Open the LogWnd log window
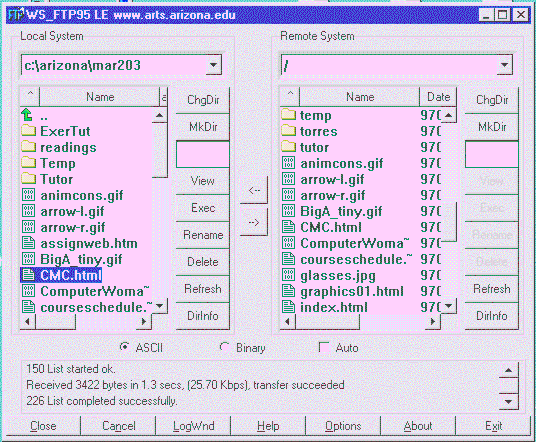 [x=193, y=426]
